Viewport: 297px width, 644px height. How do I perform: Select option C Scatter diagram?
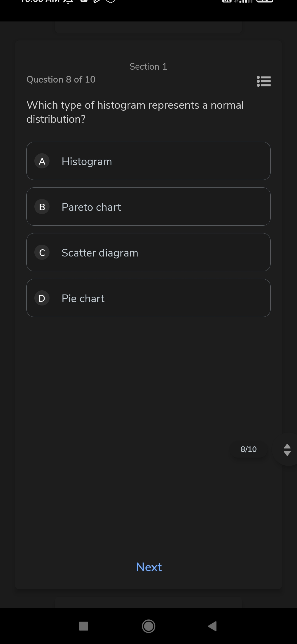(x=148, y=252)
